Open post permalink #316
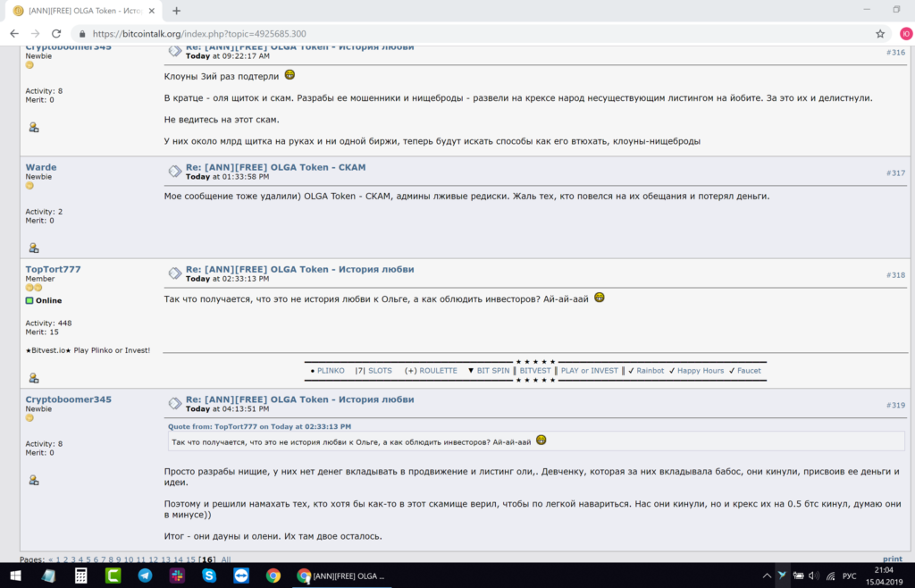Screen dimensions: 915x588 [x=895, y=53]
